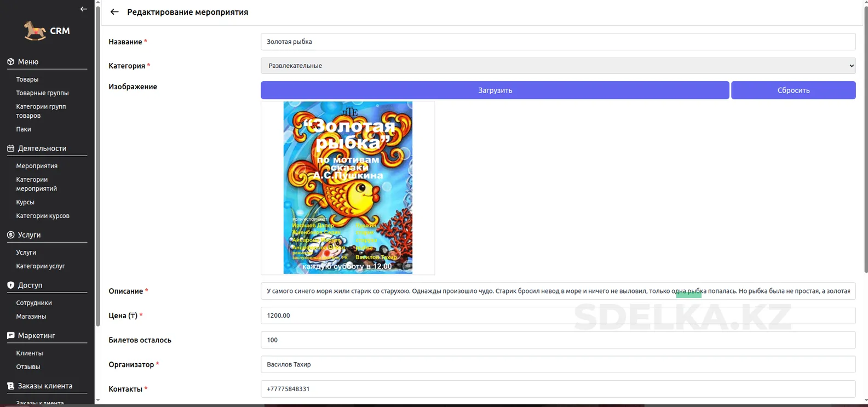Click the Заказы клиента section icon
868x407 pixels.
(x=10, y=386)
